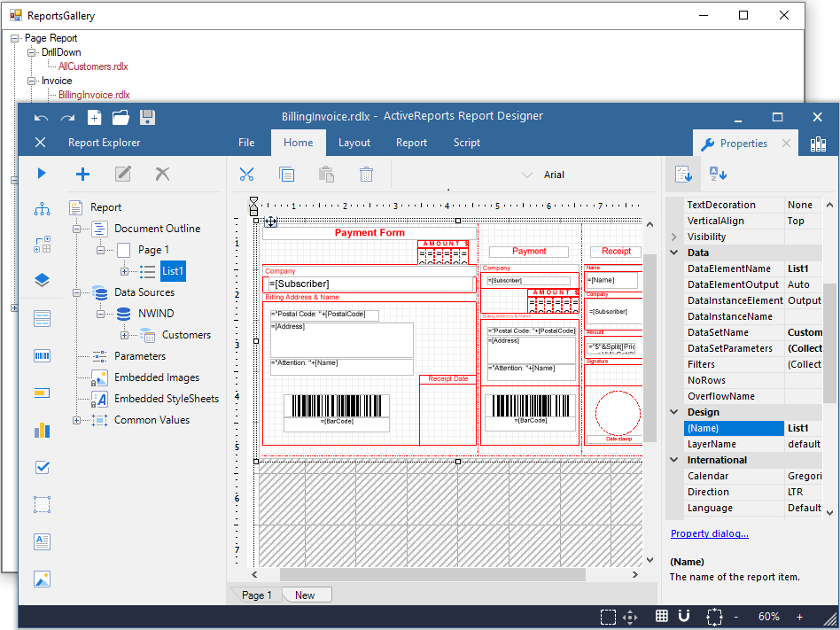
Task: Click the Undo arrow in title bar
Action: (42, 118)
